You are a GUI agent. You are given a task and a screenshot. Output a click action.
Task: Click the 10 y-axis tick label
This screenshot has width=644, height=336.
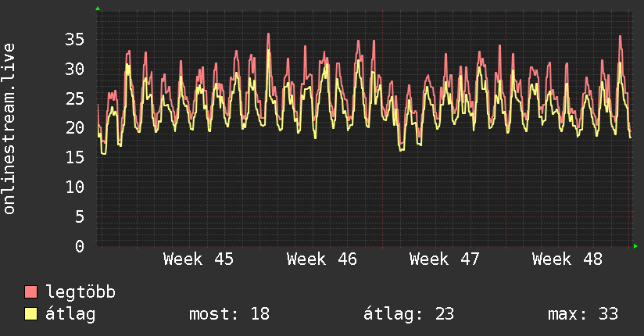[x=74, y=188]
